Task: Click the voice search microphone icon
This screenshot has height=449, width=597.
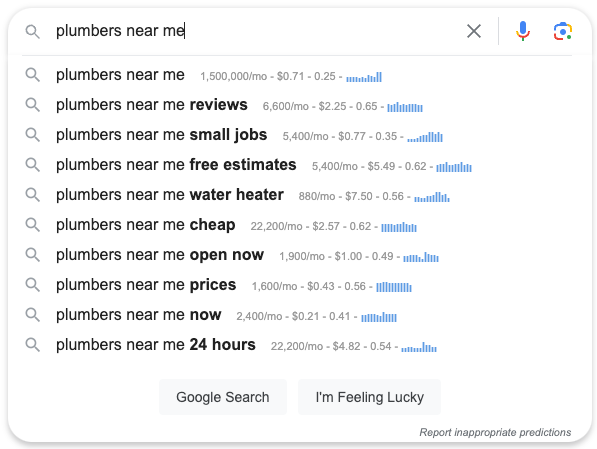Action: coord(523,31)
